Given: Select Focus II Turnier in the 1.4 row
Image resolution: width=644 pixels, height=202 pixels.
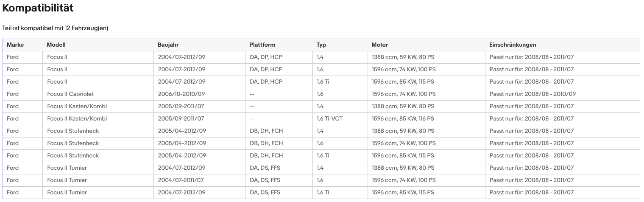Looking at the screenshot, I should [x=67, y=168].
